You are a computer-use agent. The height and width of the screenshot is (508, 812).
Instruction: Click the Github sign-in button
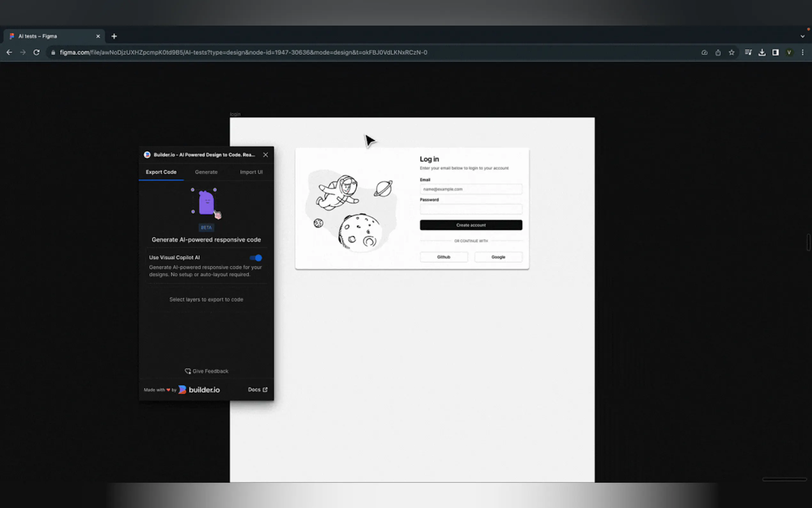443,257
